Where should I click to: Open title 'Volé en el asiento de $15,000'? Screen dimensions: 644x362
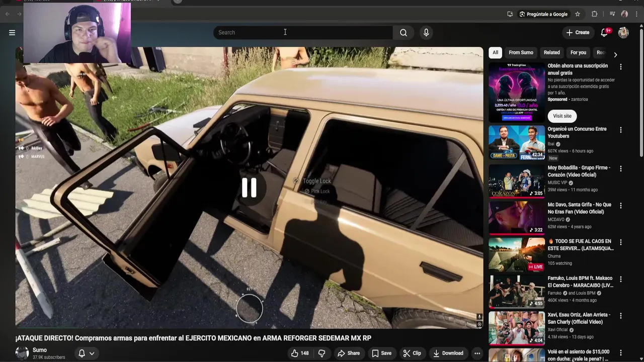[579, 355]
